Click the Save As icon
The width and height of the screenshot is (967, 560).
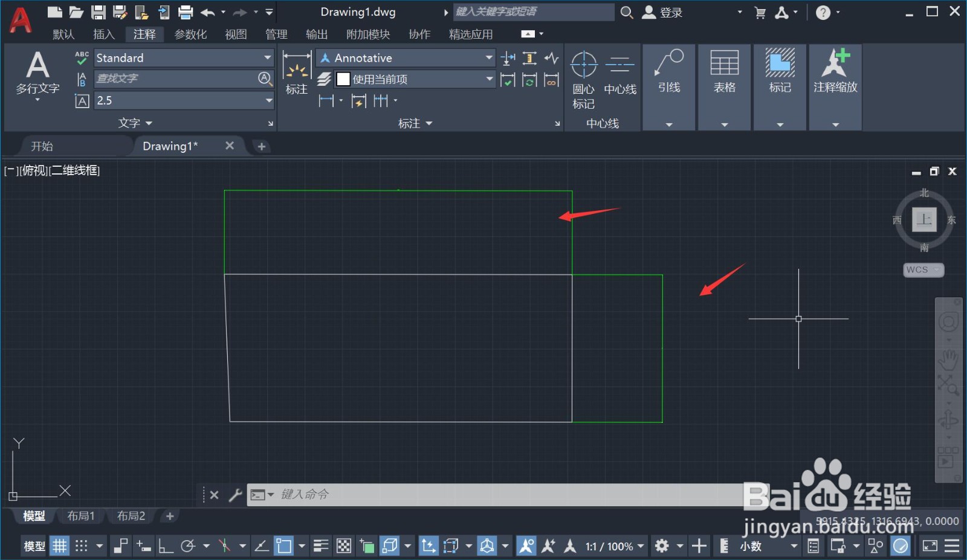[x=120, y=11]
